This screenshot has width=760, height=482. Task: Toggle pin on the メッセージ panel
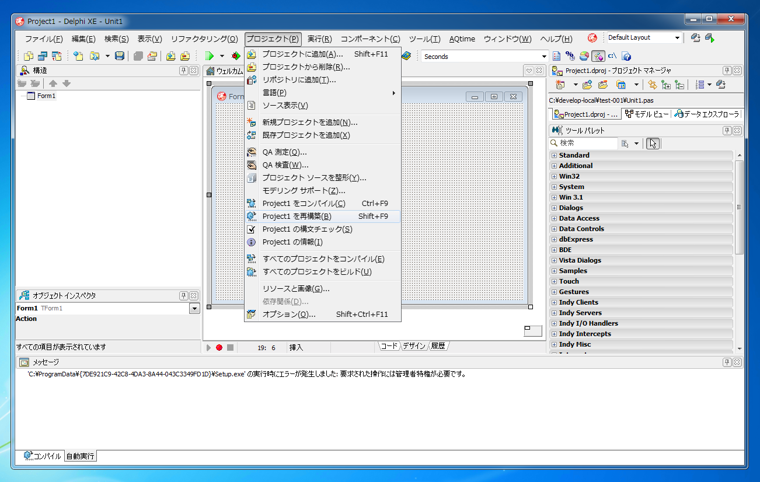pos(727,362)
